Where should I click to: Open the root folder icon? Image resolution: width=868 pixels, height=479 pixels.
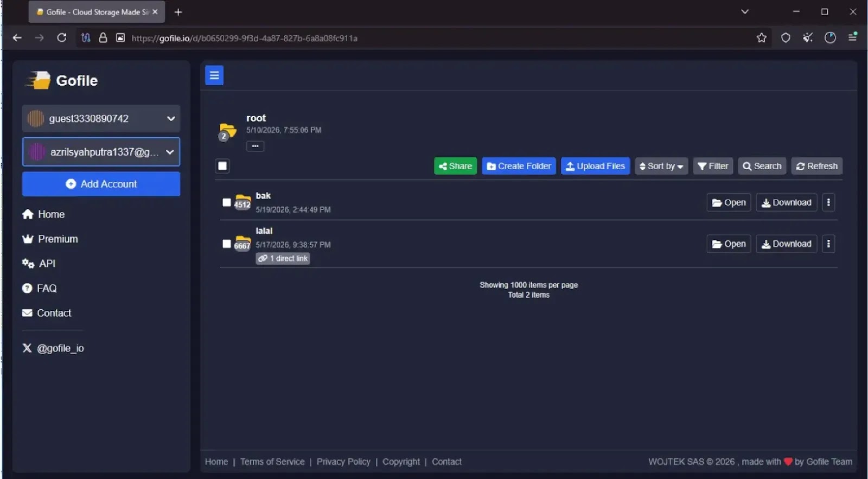pos(228,132)
